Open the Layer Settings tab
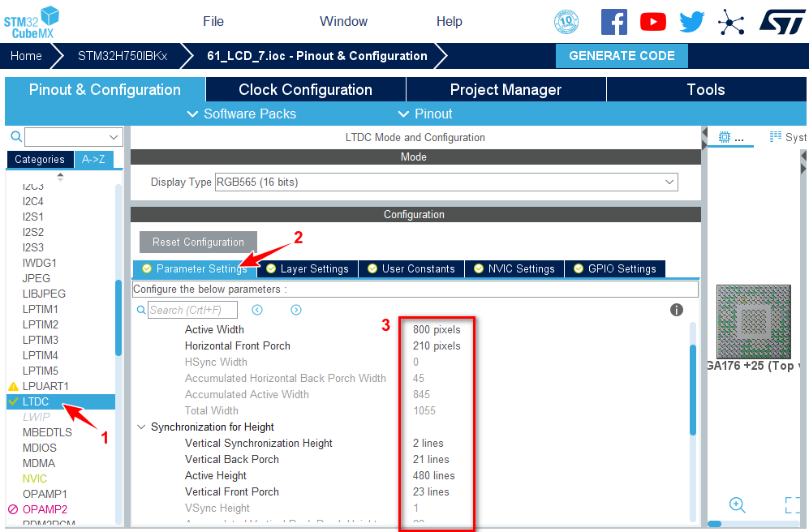This screenshot has height=532, width=809. tap(307, 268)
